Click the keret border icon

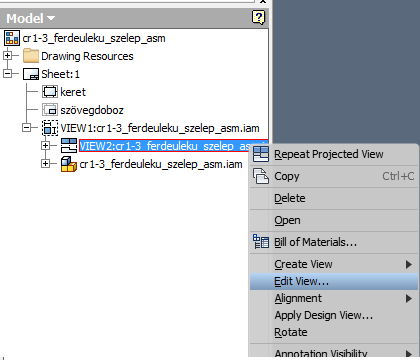50,92
